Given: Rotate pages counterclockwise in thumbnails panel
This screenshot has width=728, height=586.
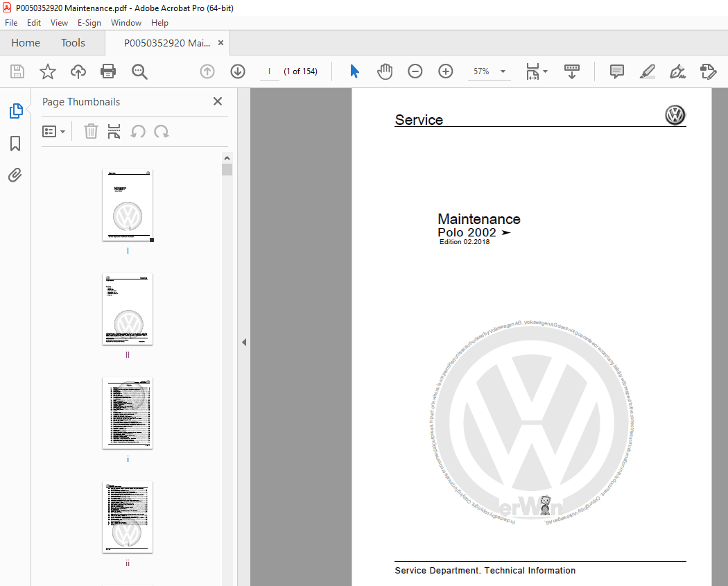Looking at the screenshot, I should (x=137, y=131).
